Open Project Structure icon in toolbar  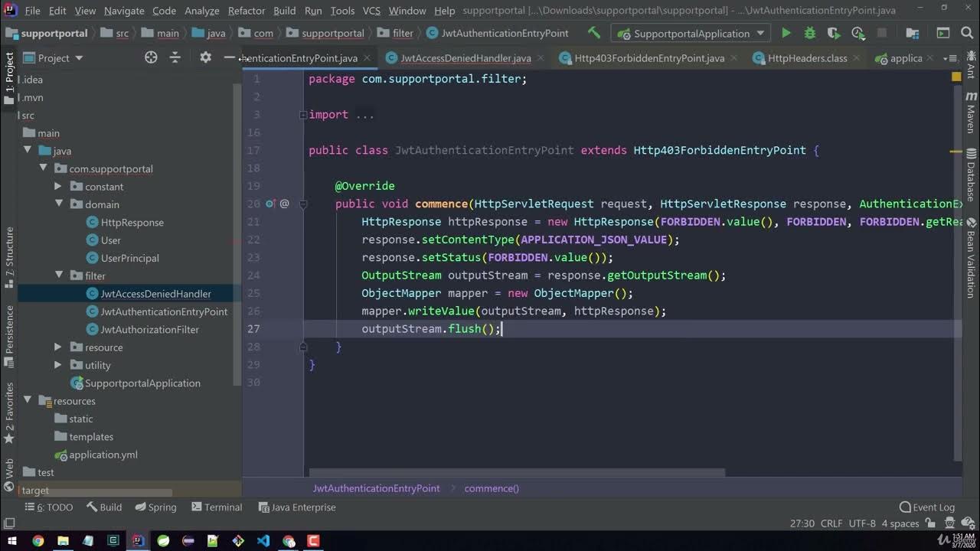coord(912,33)
